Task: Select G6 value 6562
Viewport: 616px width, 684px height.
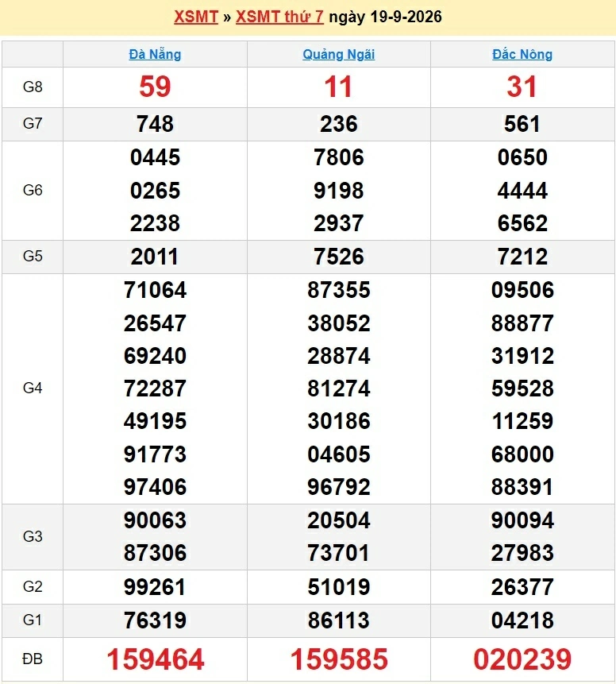Action: pos(522,223)
